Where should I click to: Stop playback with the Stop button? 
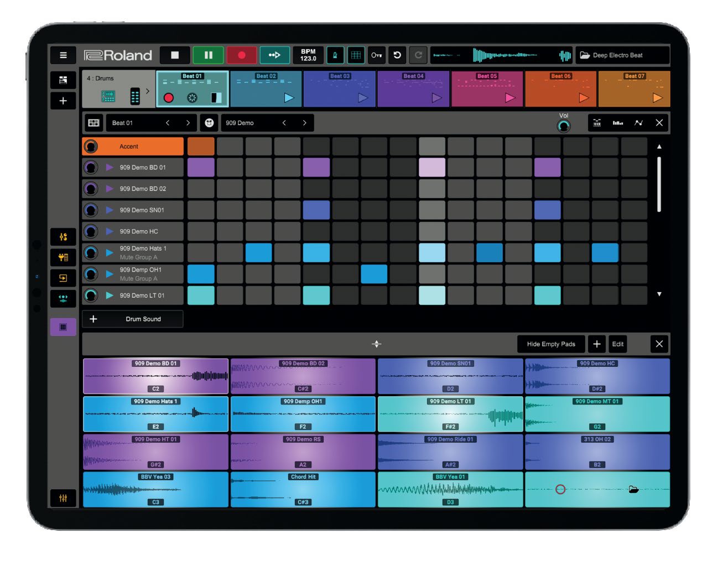(175, 55)
